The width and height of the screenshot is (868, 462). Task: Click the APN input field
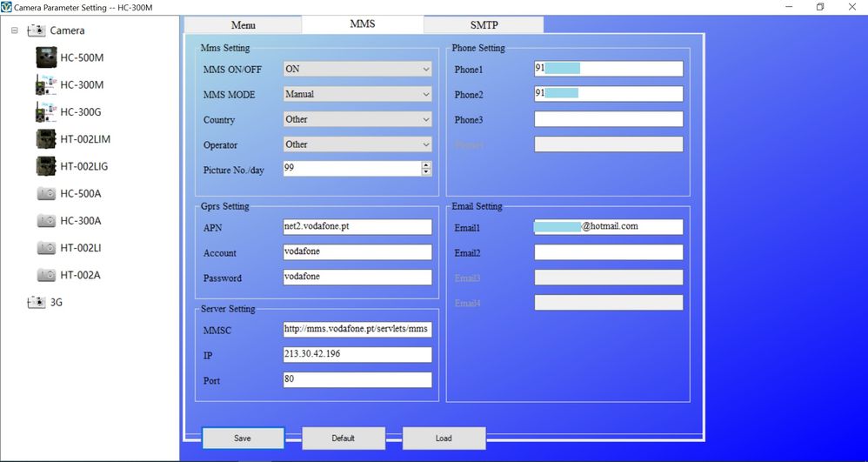[x=357, y=226]
